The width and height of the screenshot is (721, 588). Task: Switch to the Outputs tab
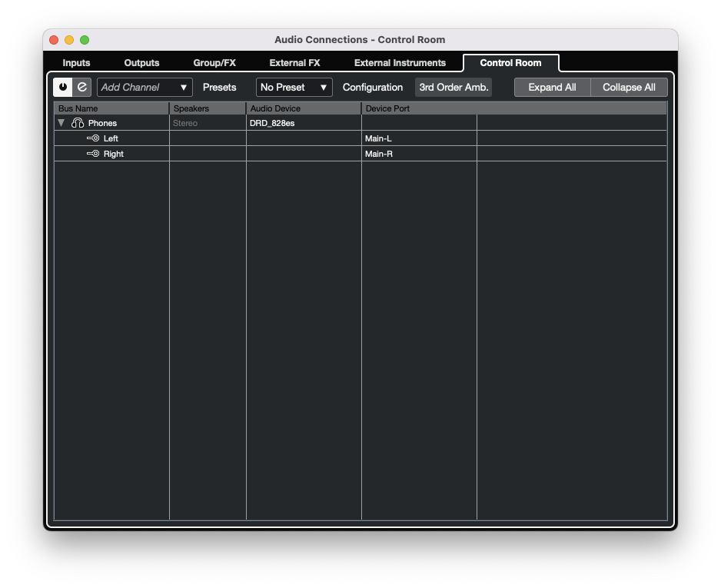[141, 63]
